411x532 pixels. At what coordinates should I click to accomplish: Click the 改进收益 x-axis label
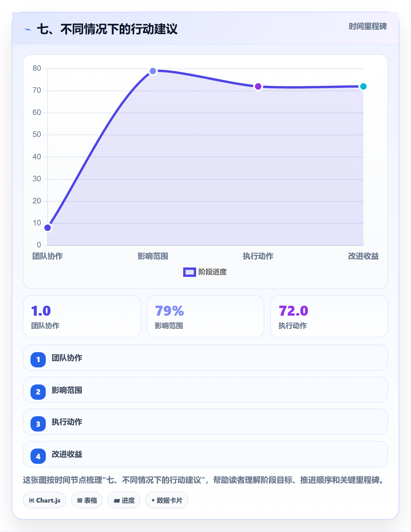[363, 256]
